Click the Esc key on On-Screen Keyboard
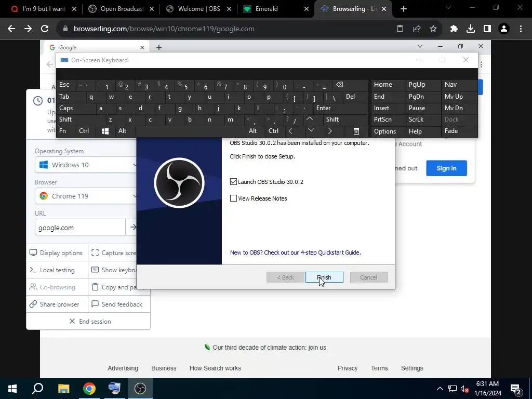 point(66,85)
